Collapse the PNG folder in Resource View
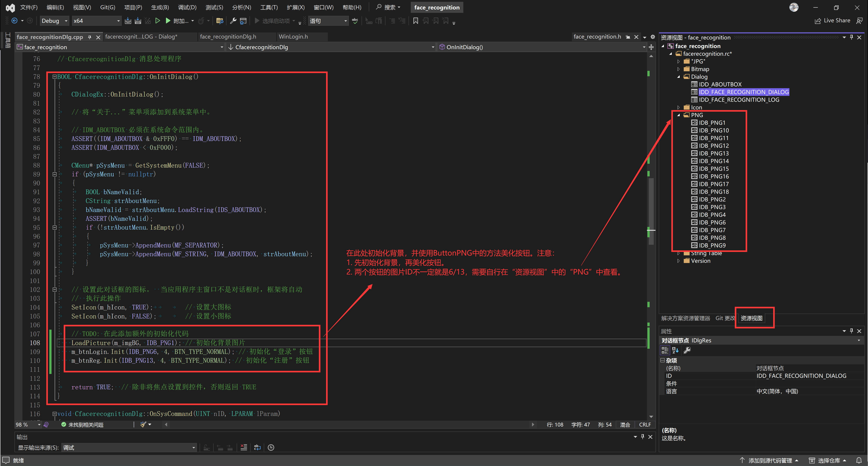 679,115
